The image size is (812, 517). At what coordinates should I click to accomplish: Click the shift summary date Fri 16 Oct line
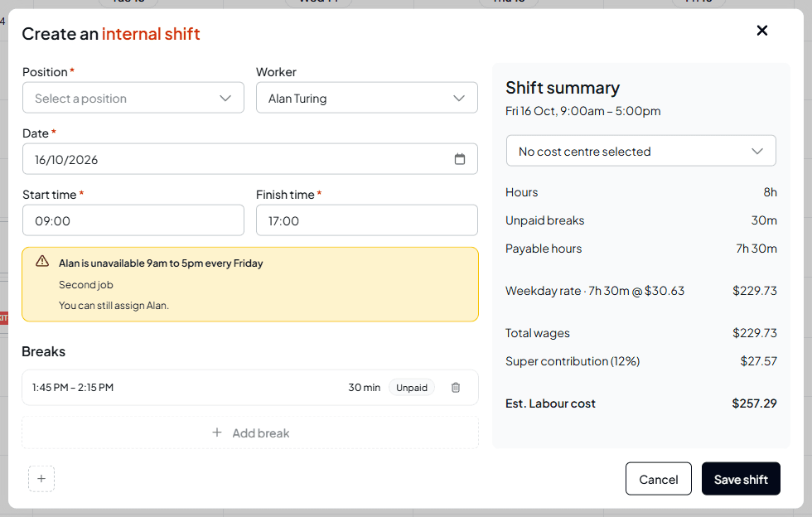coord(583,111)
